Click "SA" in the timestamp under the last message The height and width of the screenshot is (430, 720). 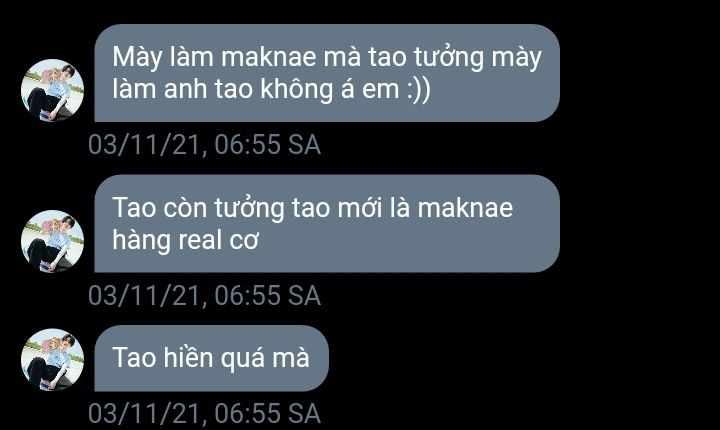[304, 413]
